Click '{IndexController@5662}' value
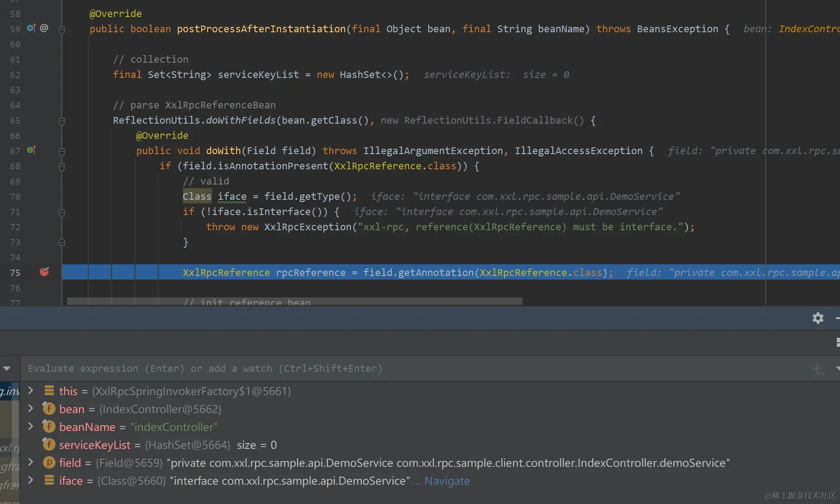The width and height of the screenshot is (840, 504). [x=160, y=409]
